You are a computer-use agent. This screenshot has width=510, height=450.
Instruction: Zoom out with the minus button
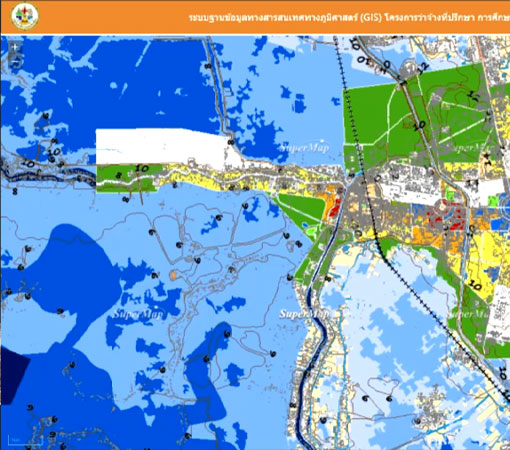(x=15, y=62)
